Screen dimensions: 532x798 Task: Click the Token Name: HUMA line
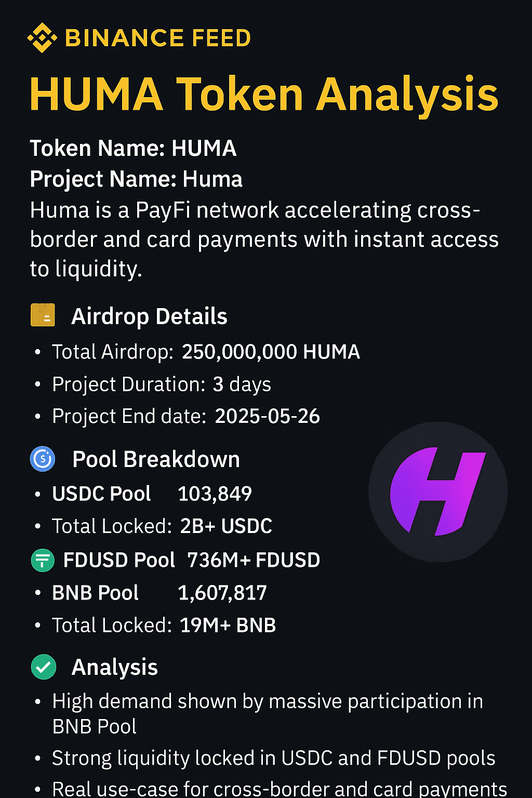pyautogui.click(x=133, y=149)
